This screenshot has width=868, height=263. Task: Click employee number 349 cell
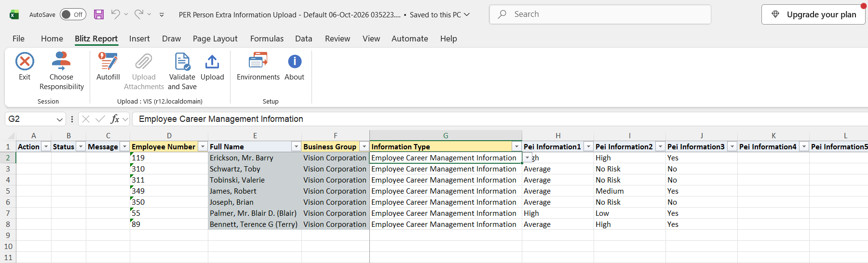(x=169, y=191)
